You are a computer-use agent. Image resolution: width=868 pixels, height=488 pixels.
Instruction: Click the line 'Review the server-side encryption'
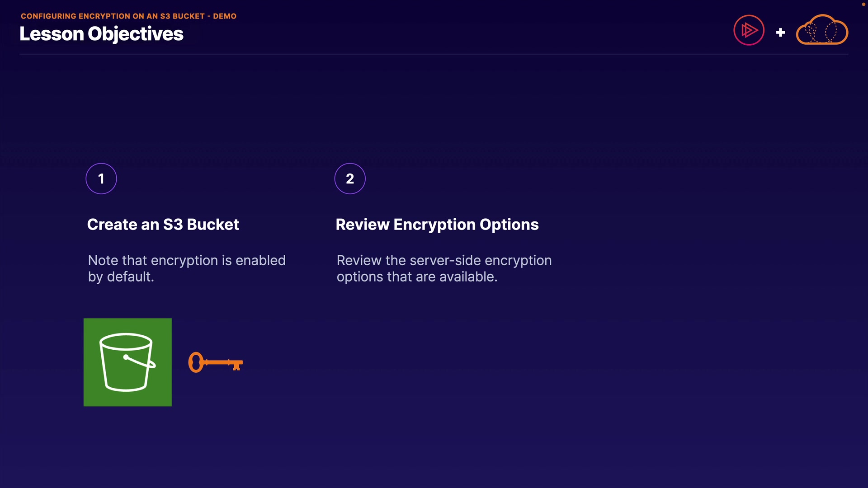(444, 261)
